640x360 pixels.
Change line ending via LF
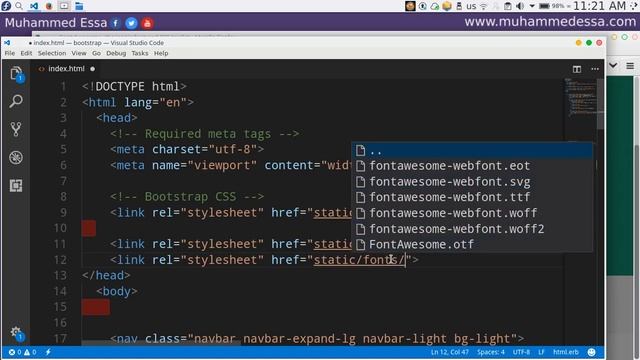[x=541, y=352]
